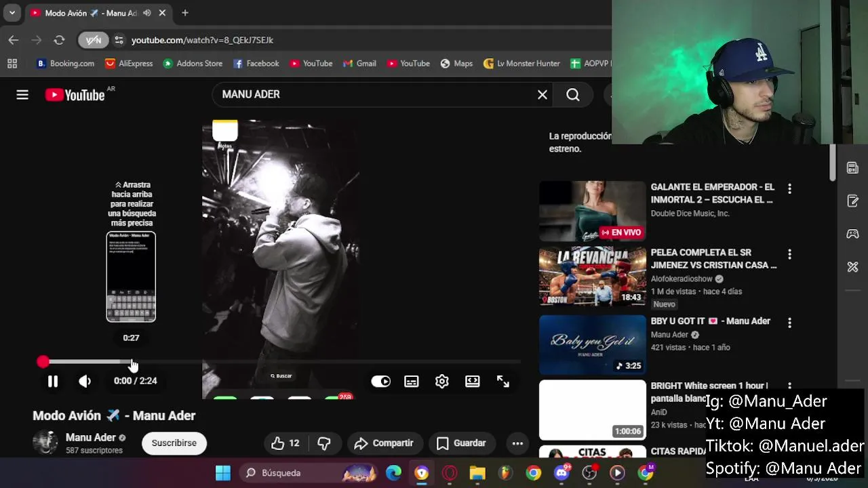Viewport: 868px width, 488px height.
Task: Toggle subtitles in the video player
Action: coord(412,382)
